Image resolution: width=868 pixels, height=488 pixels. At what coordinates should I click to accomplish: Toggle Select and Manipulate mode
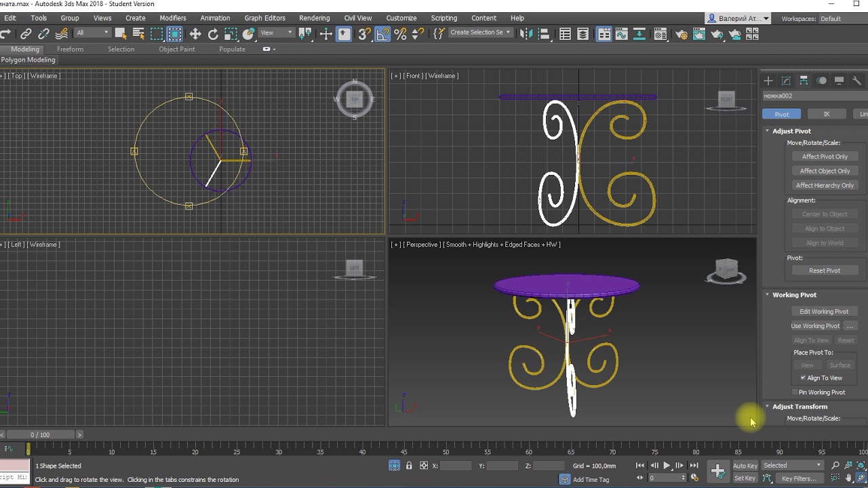[x=325, y=33]
